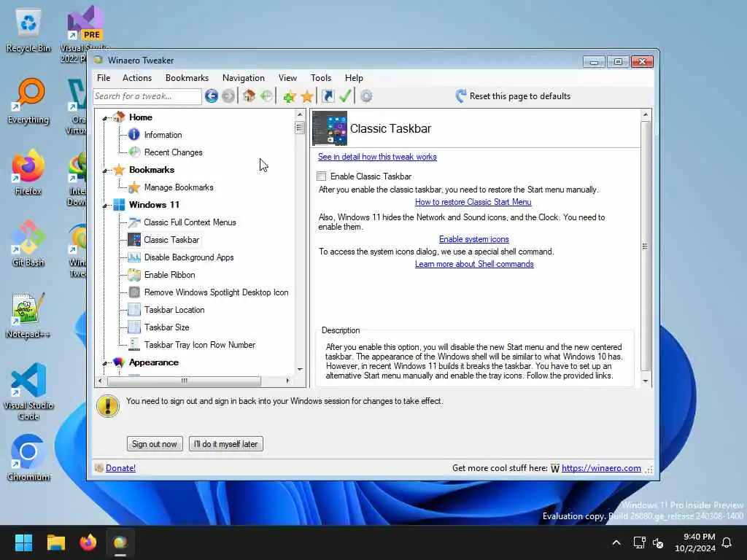Show hidden tray icons chevron
The height and width of the screenshot is (560, 747).
(x=616, y=542)
